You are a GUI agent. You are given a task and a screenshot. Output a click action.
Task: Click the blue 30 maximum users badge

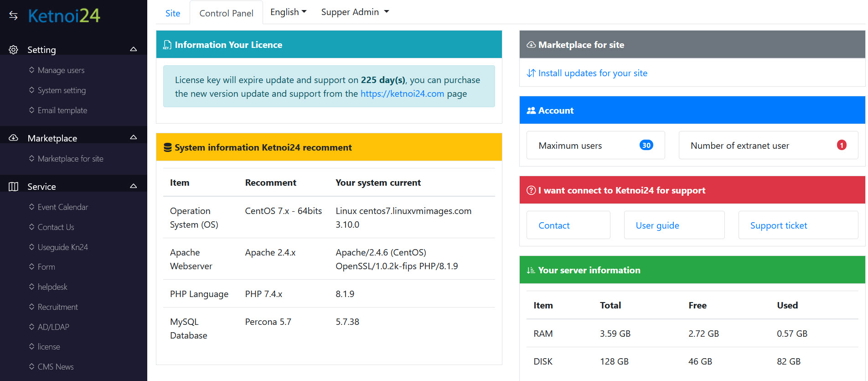pos(646,145)
